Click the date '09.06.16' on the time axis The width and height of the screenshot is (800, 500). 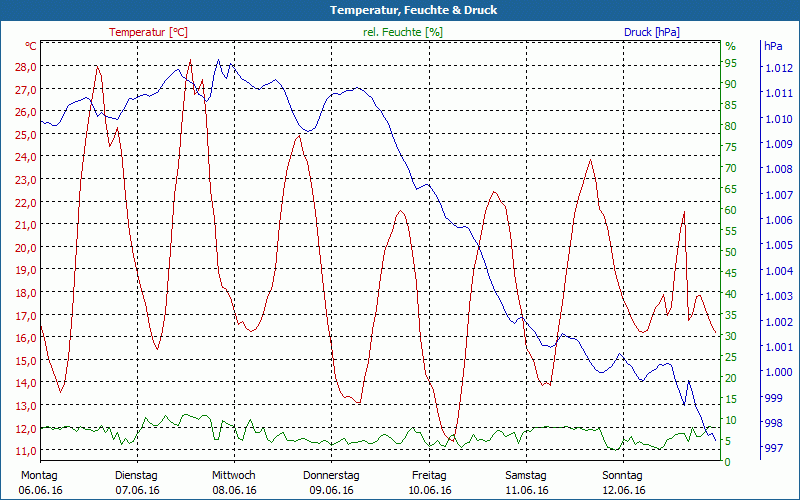click(x=331, y=490)
